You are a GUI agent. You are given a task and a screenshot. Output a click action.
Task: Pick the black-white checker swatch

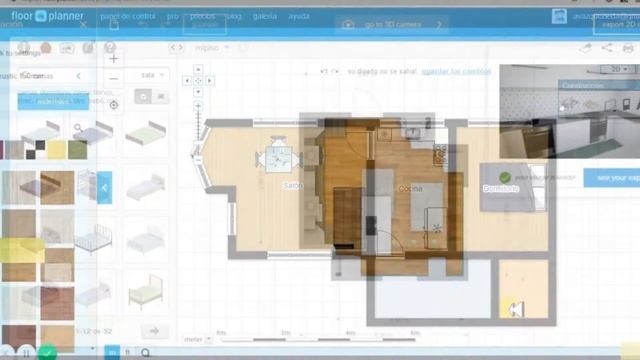35,150
